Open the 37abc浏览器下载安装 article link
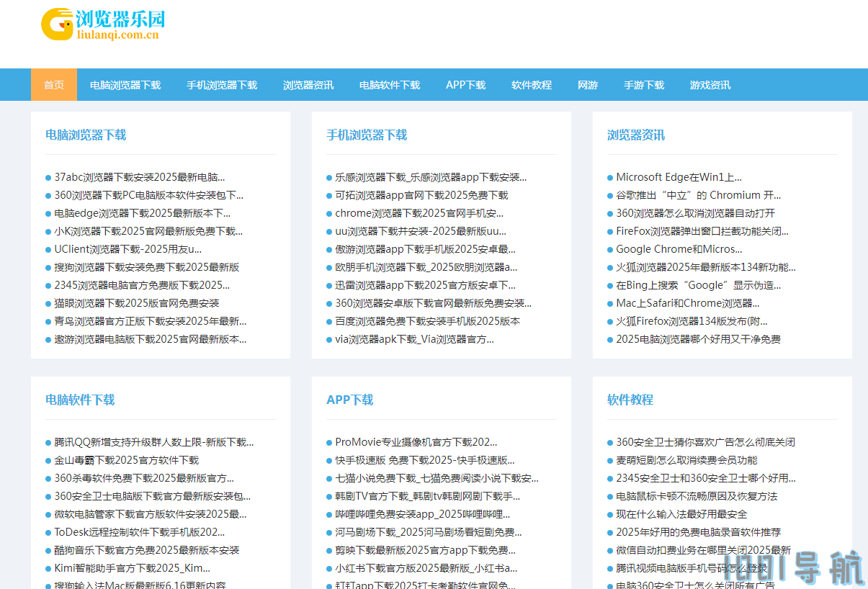Screen dimensions: 868x589 coord(140,177)
